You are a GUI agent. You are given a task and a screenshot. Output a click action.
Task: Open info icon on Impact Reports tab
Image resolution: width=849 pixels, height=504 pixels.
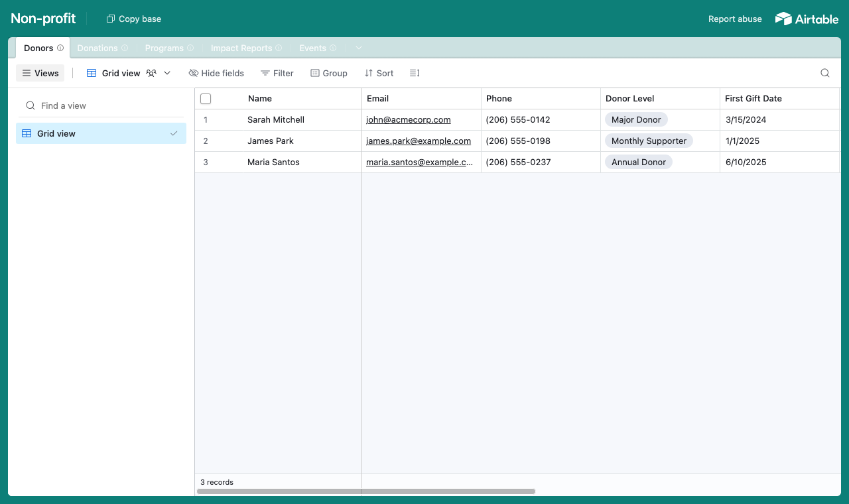(279, 48)
